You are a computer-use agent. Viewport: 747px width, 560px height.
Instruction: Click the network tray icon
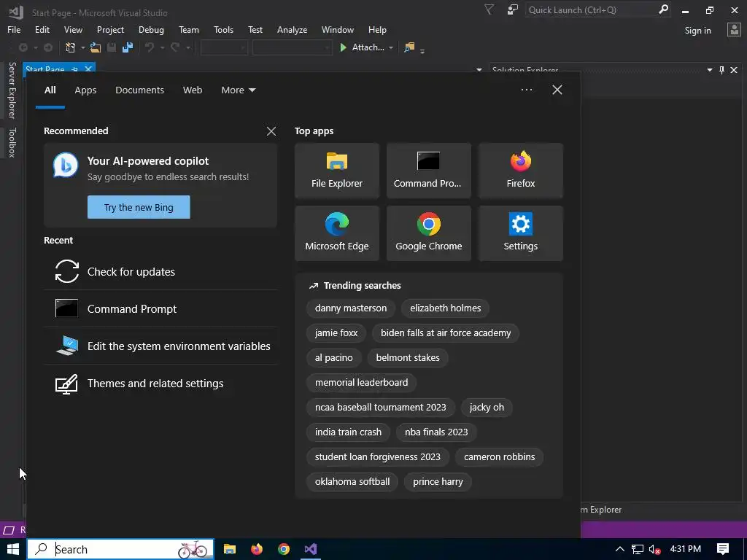638,550
